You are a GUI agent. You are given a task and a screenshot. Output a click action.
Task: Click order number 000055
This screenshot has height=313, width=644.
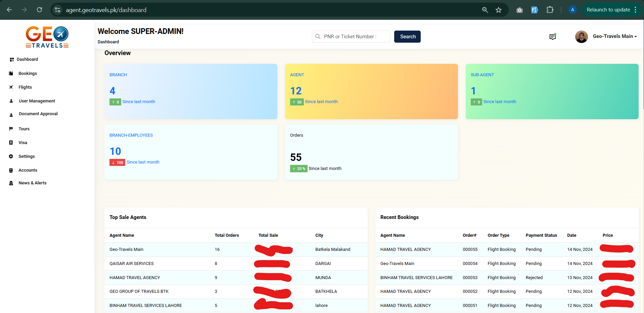[x=470, y=250]
